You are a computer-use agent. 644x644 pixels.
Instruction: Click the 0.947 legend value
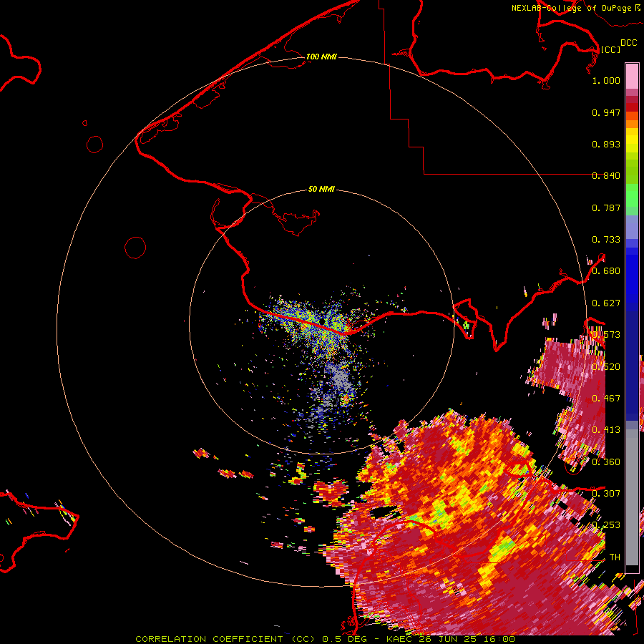(606, 112)
